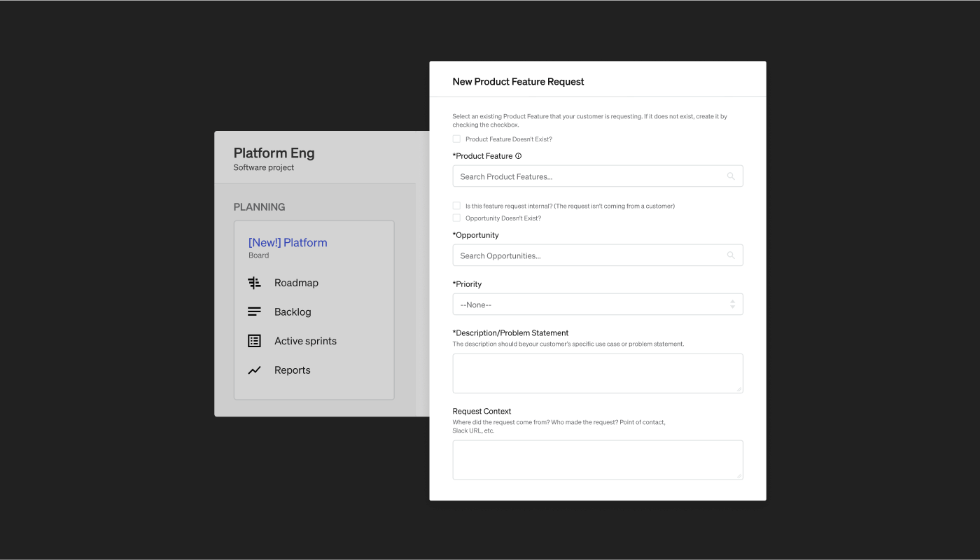Image resolution: width=980 pixels, height=560 pixels.
Task: Focus the Search Product Features field
Action: point(588,176)
